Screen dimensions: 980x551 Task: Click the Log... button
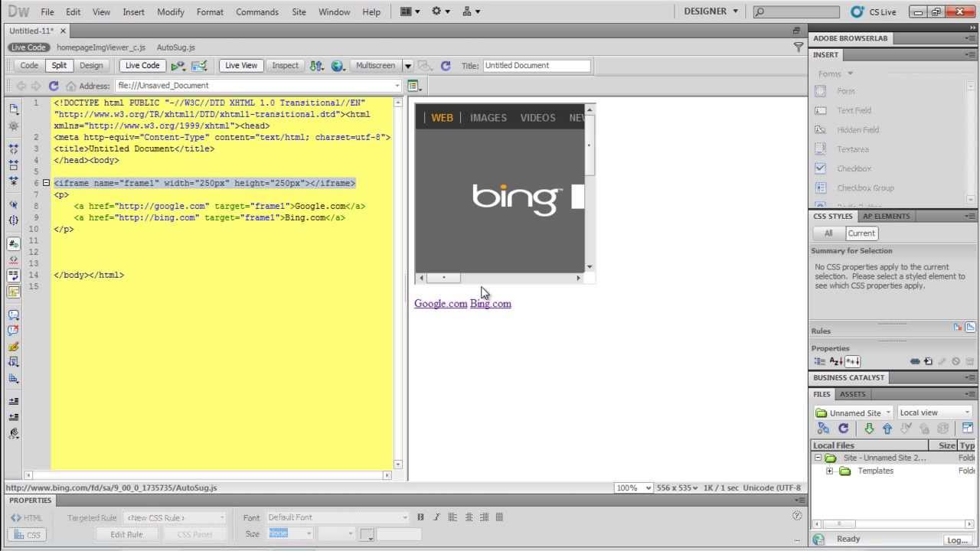click(x=958, y=540)
